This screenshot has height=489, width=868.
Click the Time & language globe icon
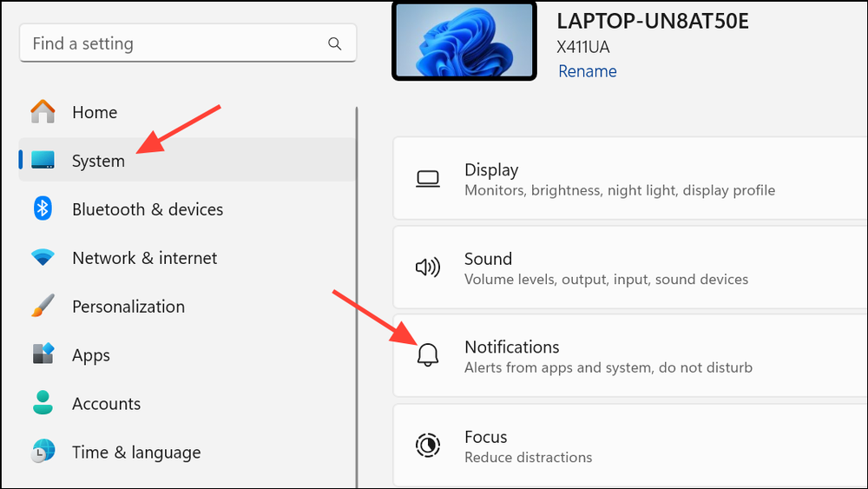[43, 452]
